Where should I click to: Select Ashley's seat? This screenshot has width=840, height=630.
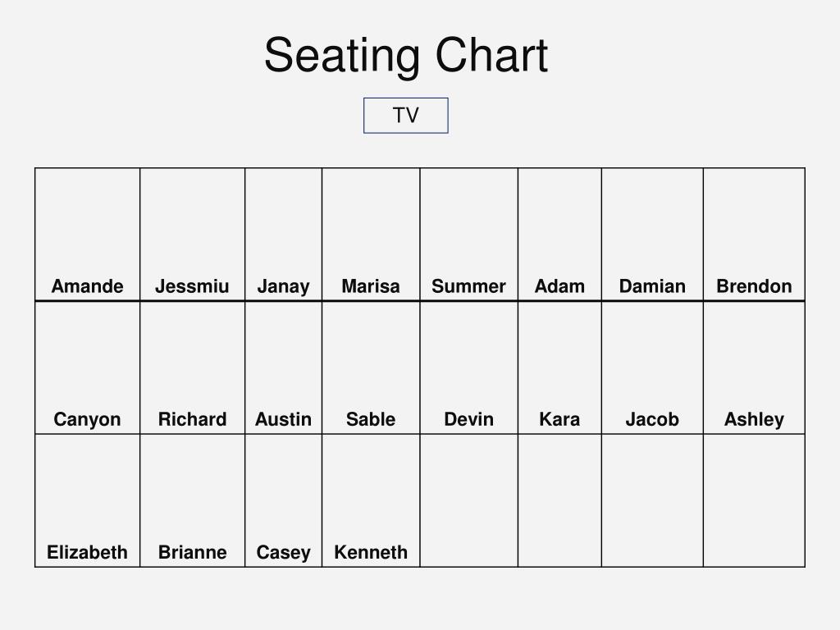coord(755,367)
